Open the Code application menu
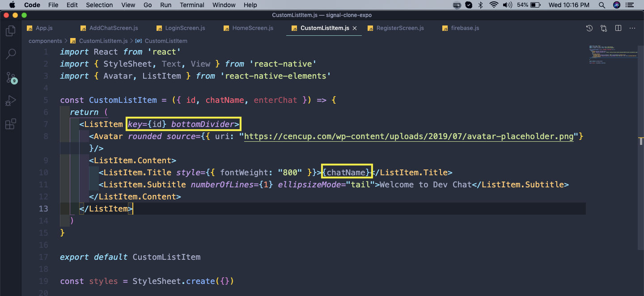Viewport: 644px width, 296px height. [x=32, y=5]
